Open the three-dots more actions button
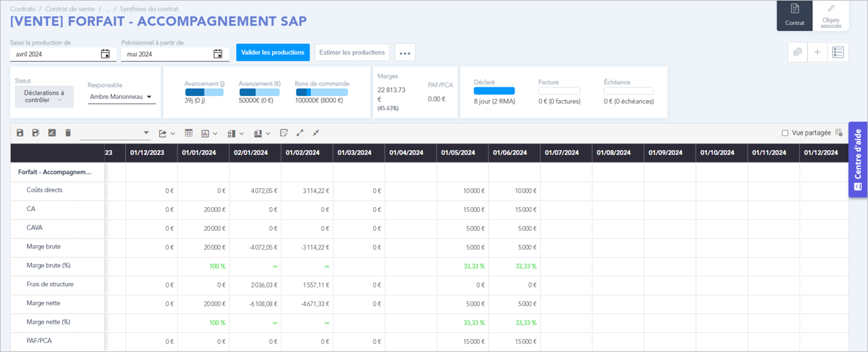868x352 pixels. pos(405,53)
